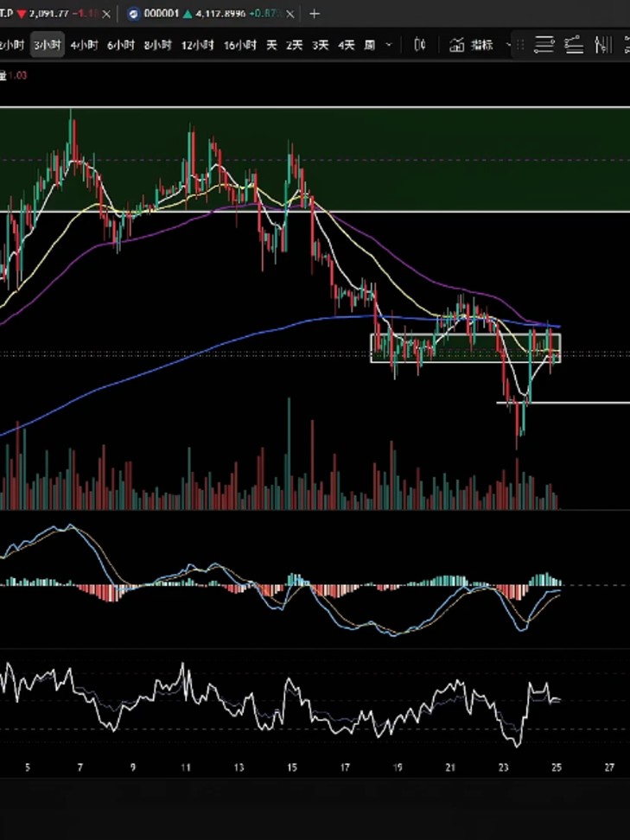The image size is (630, 840).
Task: Select the 8小时 timeframe
Action: 157,46
